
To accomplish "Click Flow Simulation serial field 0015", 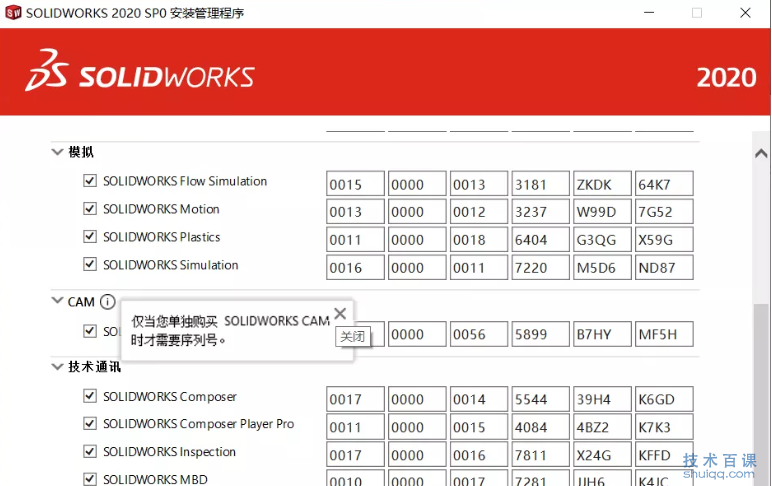I will click(355, 184).
